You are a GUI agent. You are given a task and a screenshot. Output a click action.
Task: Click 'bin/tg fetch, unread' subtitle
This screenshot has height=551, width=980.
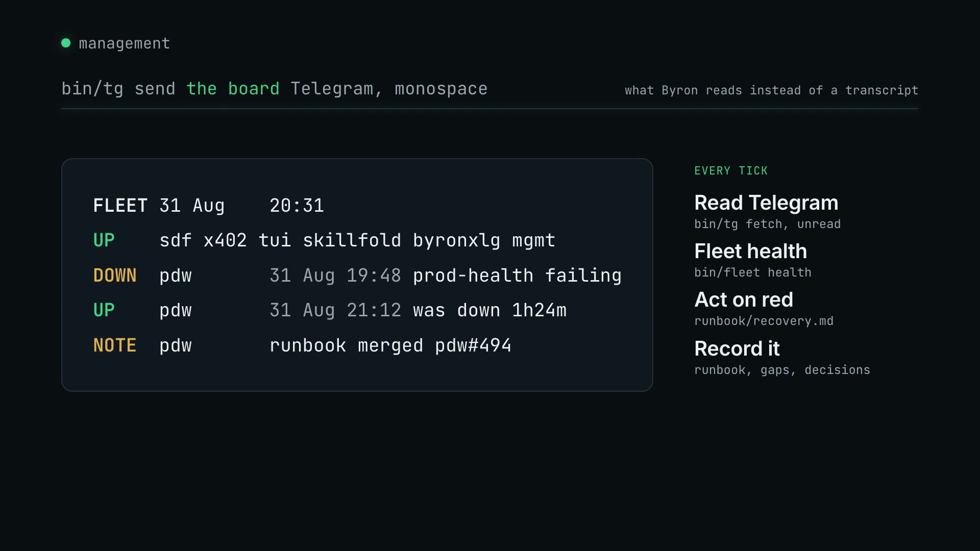point(767,224)
